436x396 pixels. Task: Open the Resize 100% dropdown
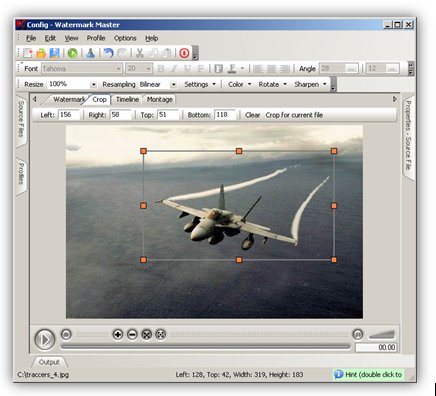(x=93, y=84)
